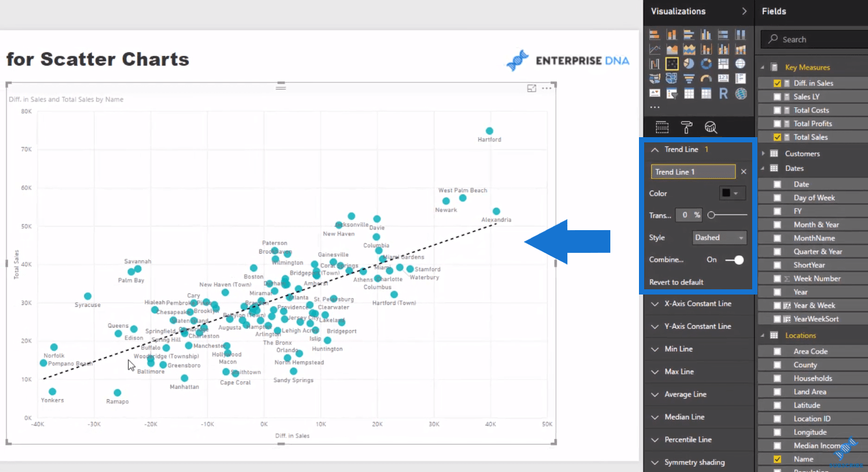The height and width of the screenshot is (472, 868).
Task: Uncheck the Total Sales field
Action: [777, 137]
